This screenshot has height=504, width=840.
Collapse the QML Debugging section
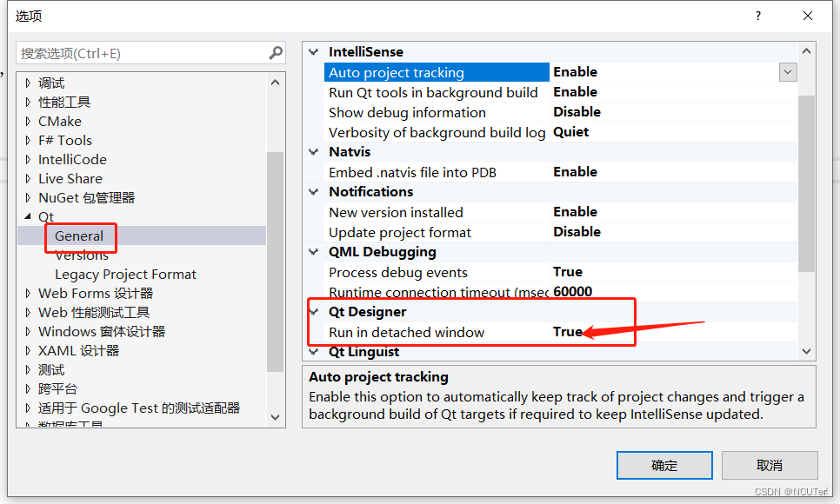click(x=313, y=251)
